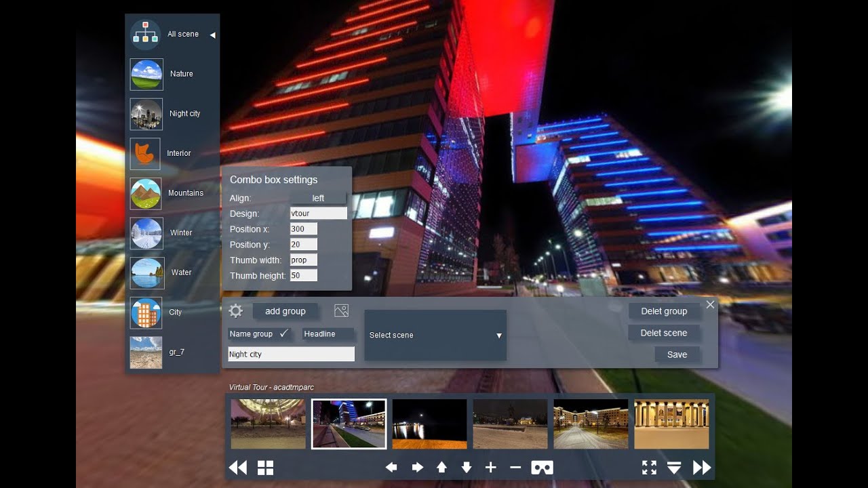Screen dimensions: 868x488
Task: Click the Winter label in list
Action: [181, 232]
